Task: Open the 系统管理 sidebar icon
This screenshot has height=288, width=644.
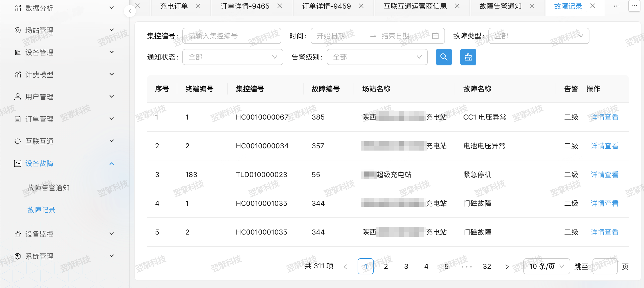Action: (17, 256)
